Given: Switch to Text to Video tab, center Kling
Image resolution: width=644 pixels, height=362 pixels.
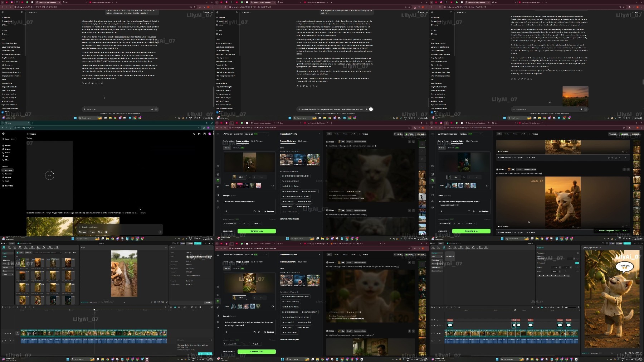Looking at the screenshot, I should [228, 141].
